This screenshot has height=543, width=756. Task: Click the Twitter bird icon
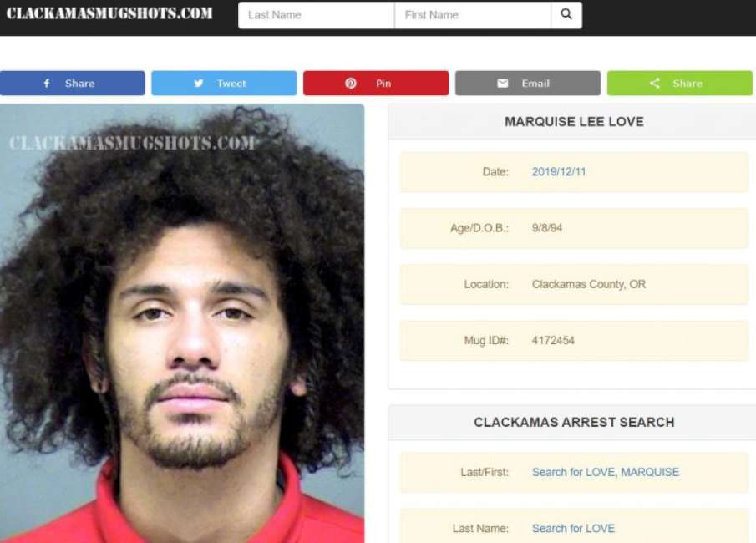(198, 83)
